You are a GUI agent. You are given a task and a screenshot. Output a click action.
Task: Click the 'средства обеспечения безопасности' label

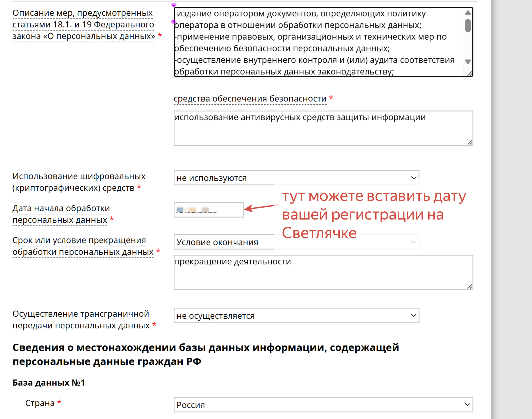click(x=250, y=99)
